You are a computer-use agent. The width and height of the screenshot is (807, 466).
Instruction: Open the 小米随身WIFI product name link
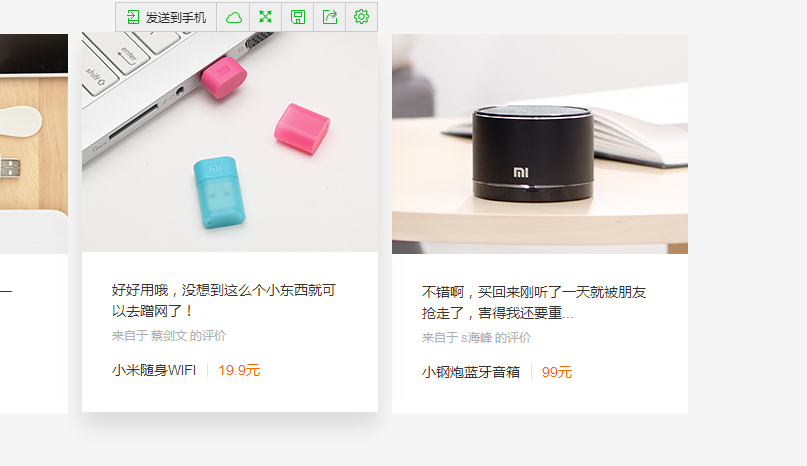(x=154, y=370)
